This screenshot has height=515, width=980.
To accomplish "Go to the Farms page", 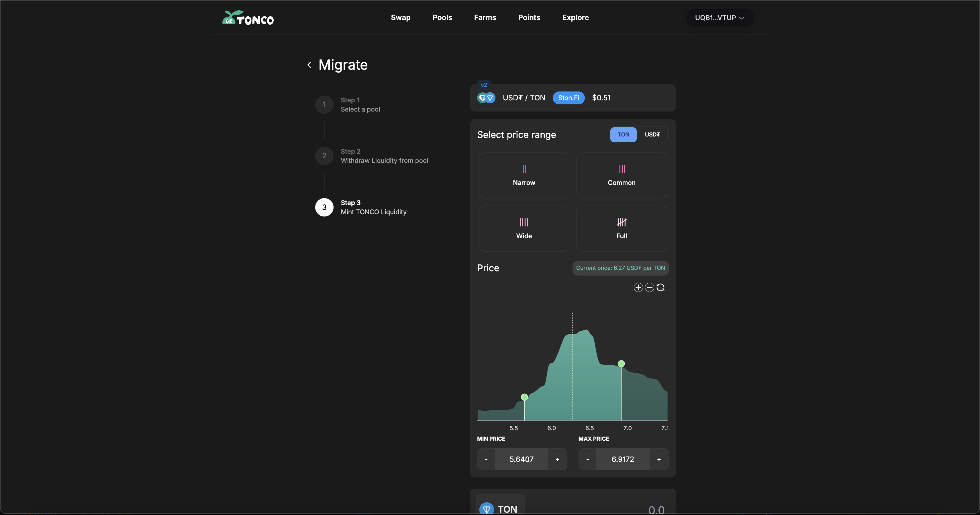I will (485, 17).
